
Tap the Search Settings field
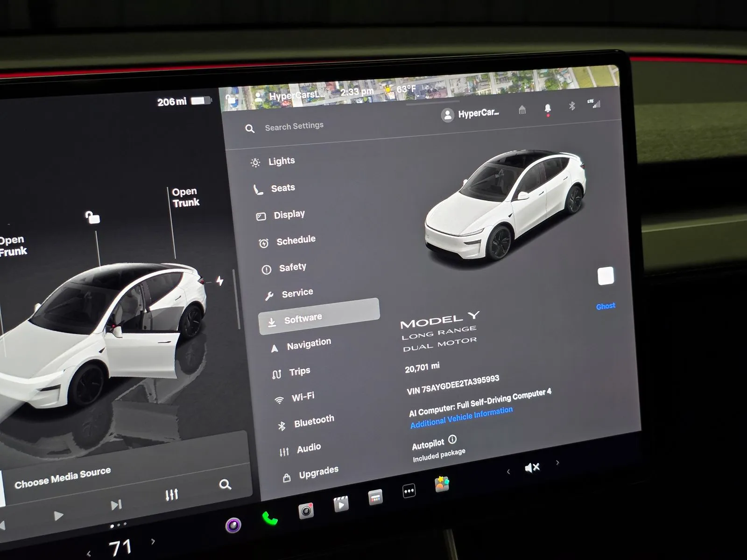pyautogui.click(x=294, y=126)
